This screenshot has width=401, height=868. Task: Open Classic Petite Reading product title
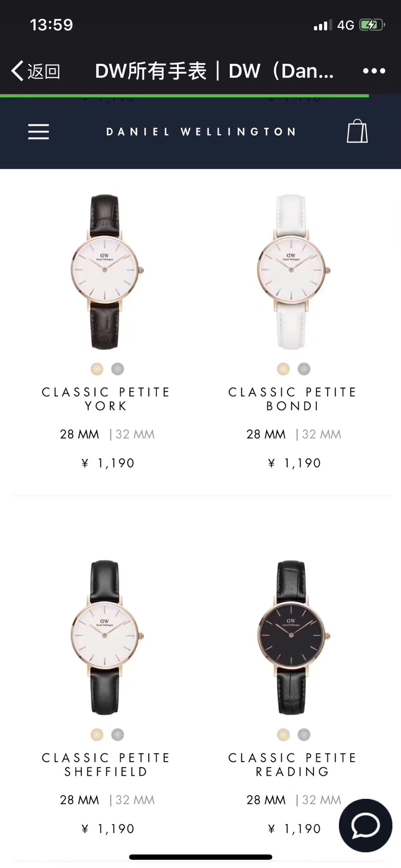(293, 764)
